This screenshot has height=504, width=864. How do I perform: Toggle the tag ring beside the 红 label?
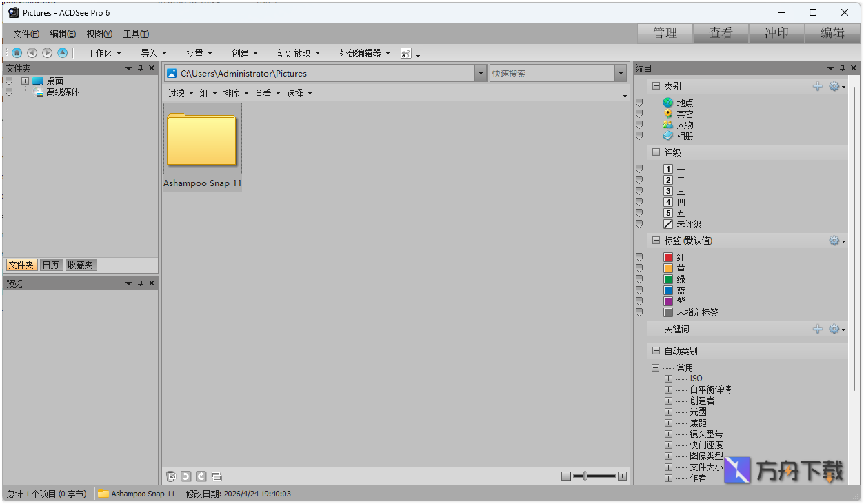[639, 256]
